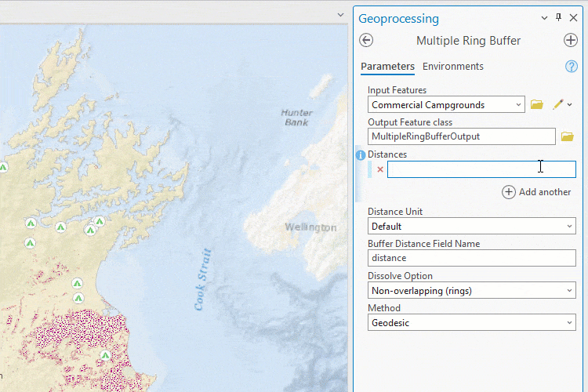Click Add another distance button
This screenshot has height=392, width=588.
click(x=537, y=192)
